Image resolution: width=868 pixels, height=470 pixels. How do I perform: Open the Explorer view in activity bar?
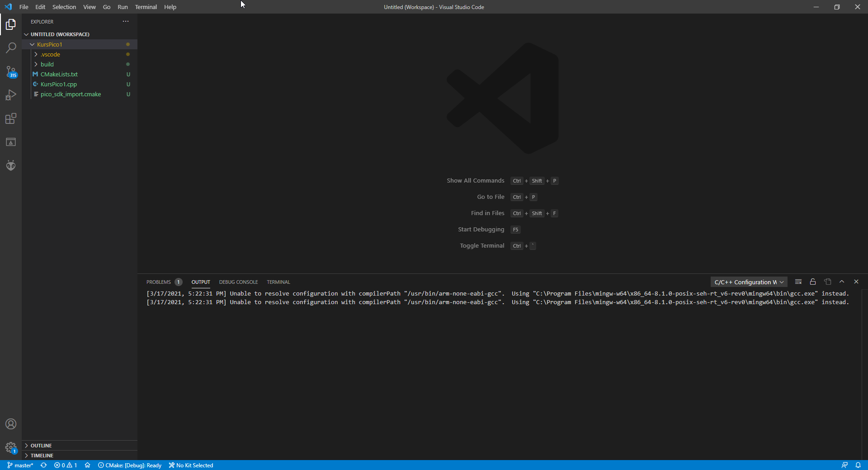click(x=11, y=24)
